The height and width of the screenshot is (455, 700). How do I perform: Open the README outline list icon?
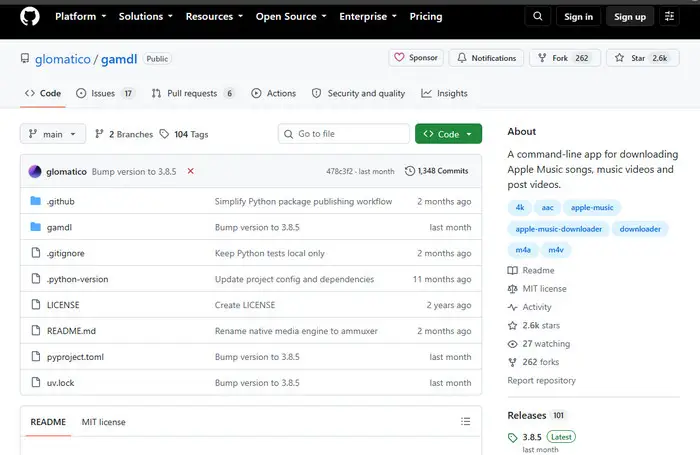click(466, 421)
